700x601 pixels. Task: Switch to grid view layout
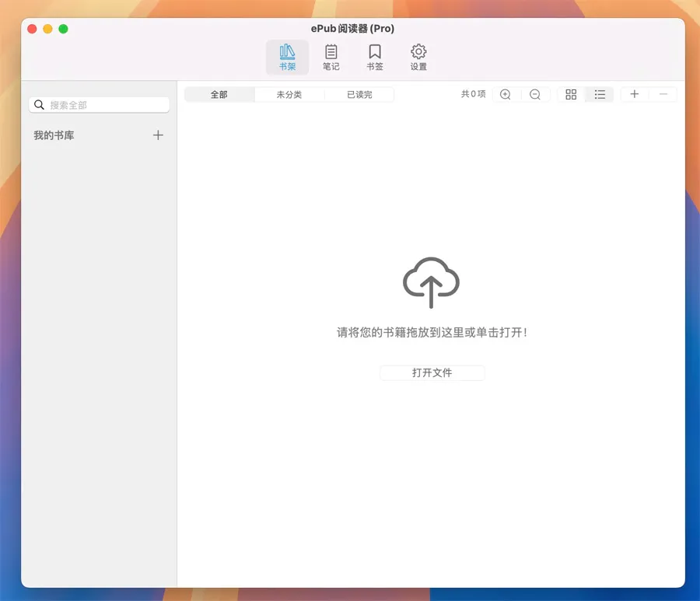[x=571, y=94]
